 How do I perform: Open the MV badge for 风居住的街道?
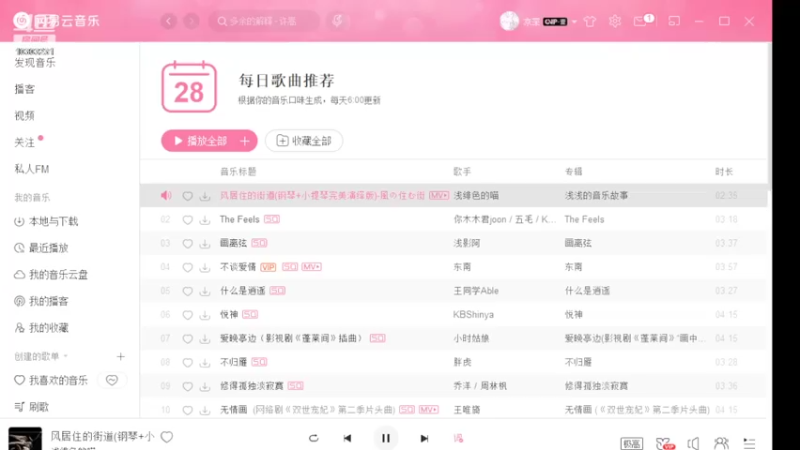(439, 195)
